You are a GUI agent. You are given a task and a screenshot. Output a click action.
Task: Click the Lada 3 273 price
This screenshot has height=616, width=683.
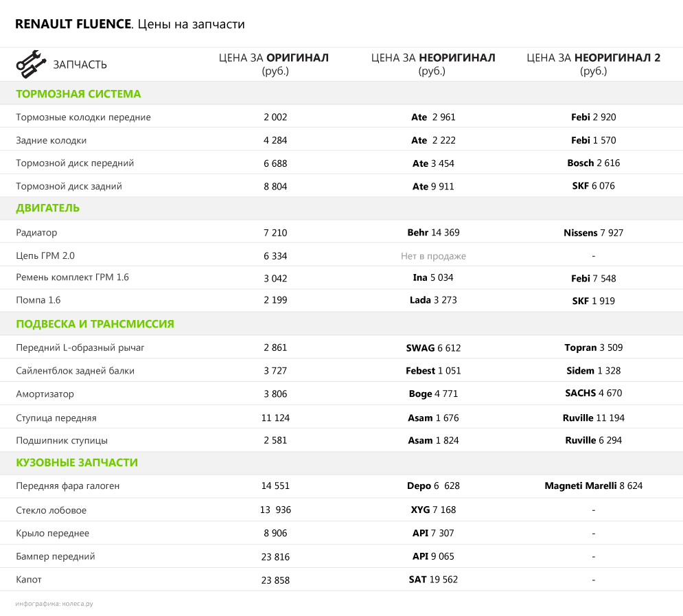[433, 300]
